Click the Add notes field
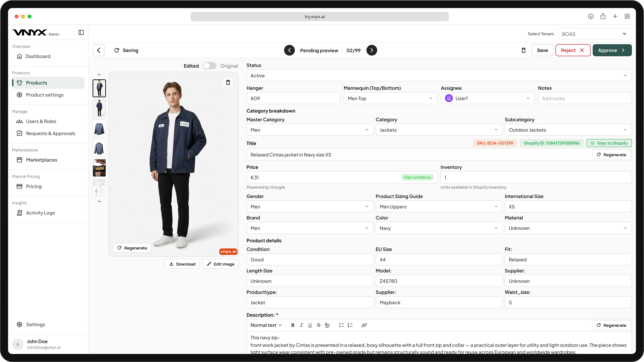 pos(585,98)
